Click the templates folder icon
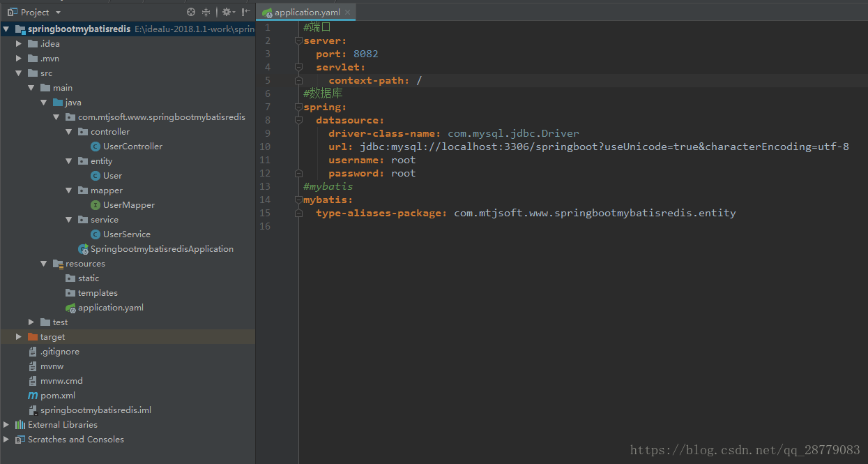Viewport: 868px width, 464px height. pyautogui.click(x=70, y=293)
